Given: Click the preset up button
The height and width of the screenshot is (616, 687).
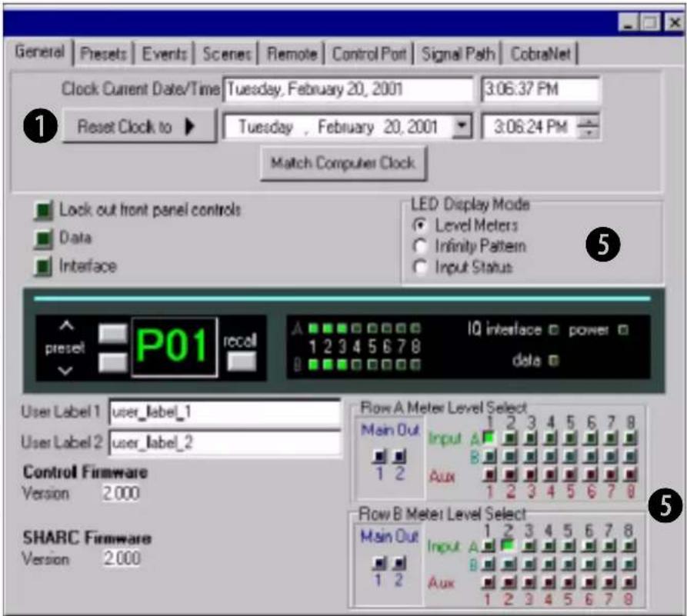Looking at the screenshot, I should click(x=113, y=334).
